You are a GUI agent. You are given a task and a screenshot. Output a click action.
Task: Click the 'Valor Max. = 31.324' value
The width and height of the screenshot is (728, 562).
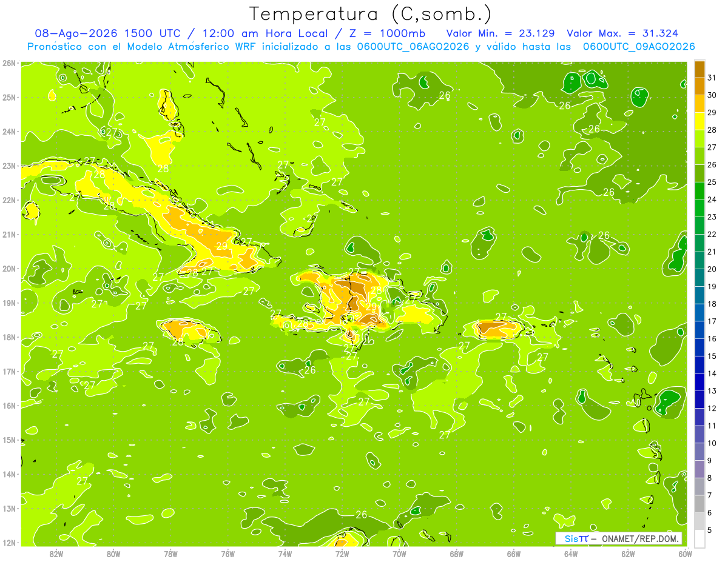pyautogui.click(x=622, y=33)
